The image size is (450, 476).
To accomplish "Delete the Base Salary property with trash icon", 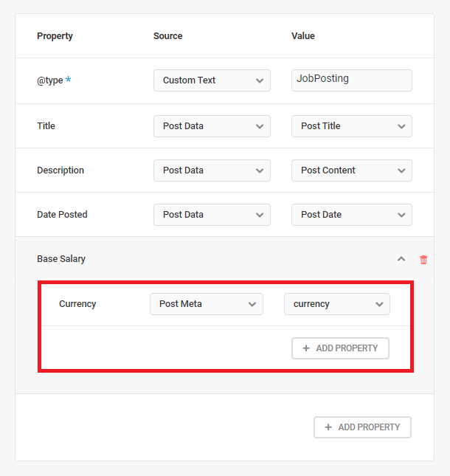I will coord(423,260).
